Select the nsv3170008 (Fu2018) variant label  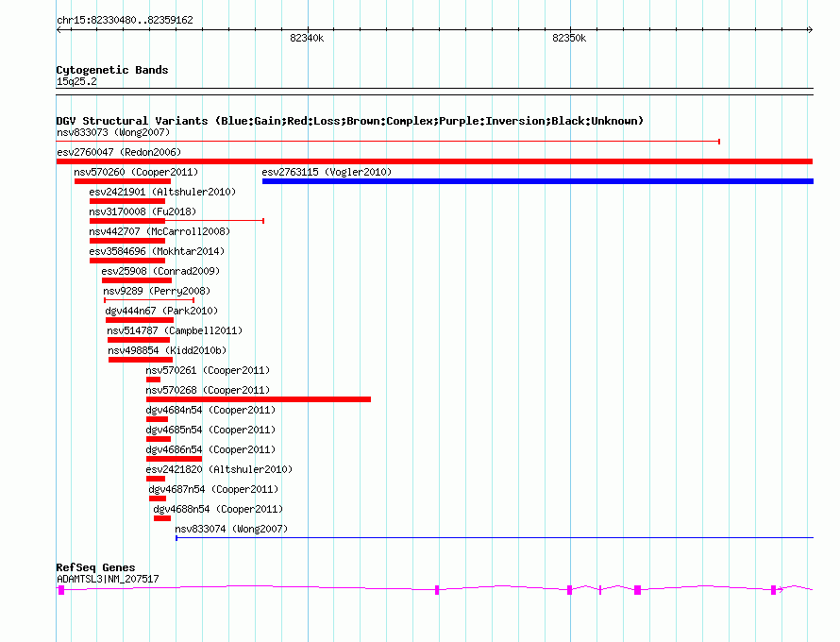[x=143, y=211]
